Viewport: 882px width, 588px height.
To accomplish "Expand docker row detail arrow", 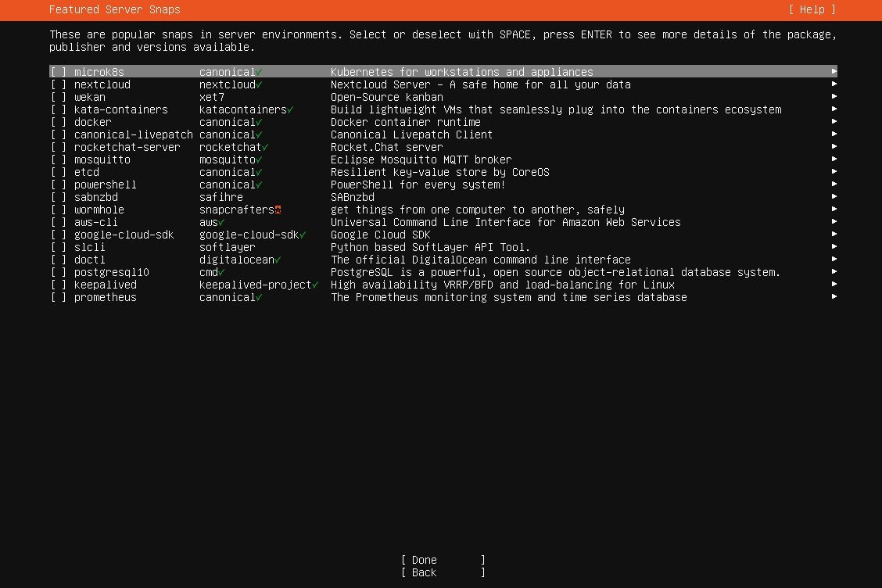I will click(834, 121).
